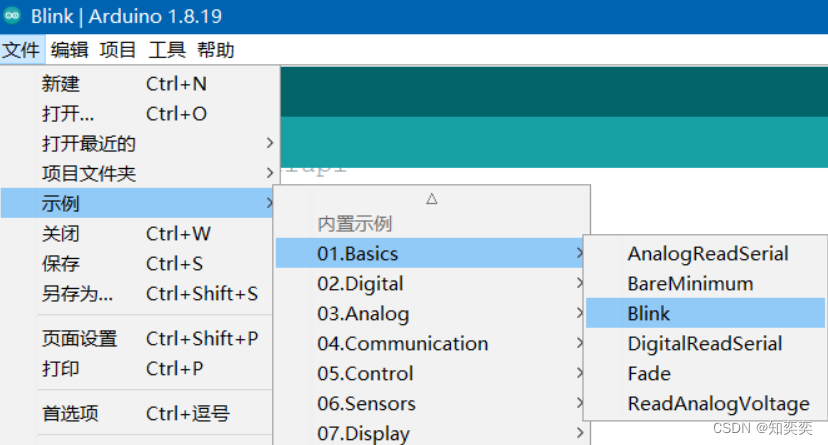Open the 项目 menu
The width and height of the screenshot is (828, 445).
[118, 50]
